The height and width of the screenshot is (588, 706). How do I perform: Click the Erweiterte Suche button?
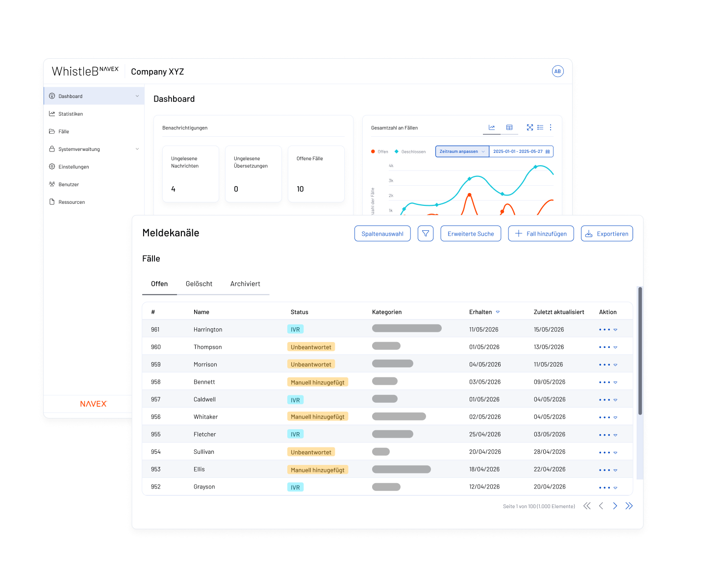(x=471, y=234)
